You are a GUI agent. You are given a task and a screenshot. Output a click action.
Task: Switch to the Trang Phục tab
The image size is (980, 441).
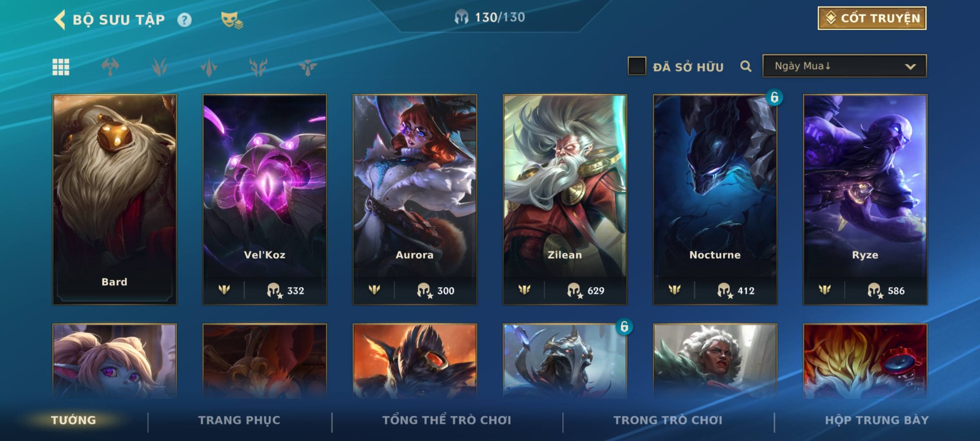click(239, 420)
